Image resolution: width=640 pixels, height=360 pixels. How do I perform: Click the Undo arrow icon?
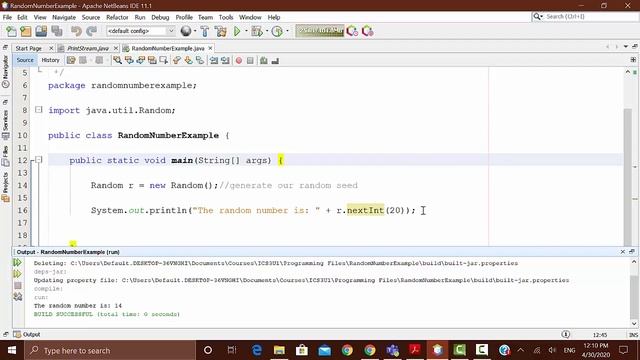[76, 31]
